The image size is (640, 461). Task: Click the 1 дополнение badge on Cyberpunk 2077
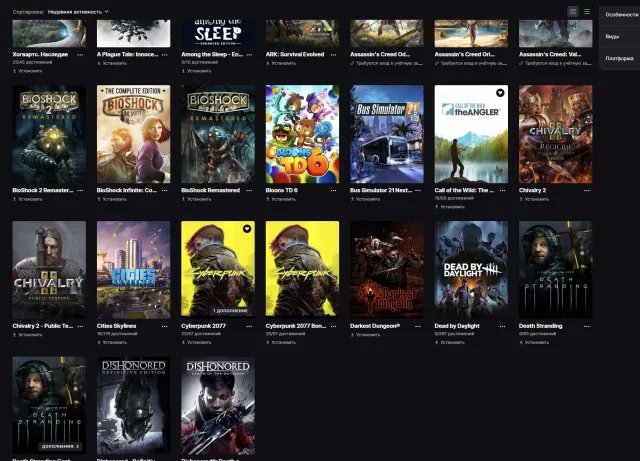(230, 311)
